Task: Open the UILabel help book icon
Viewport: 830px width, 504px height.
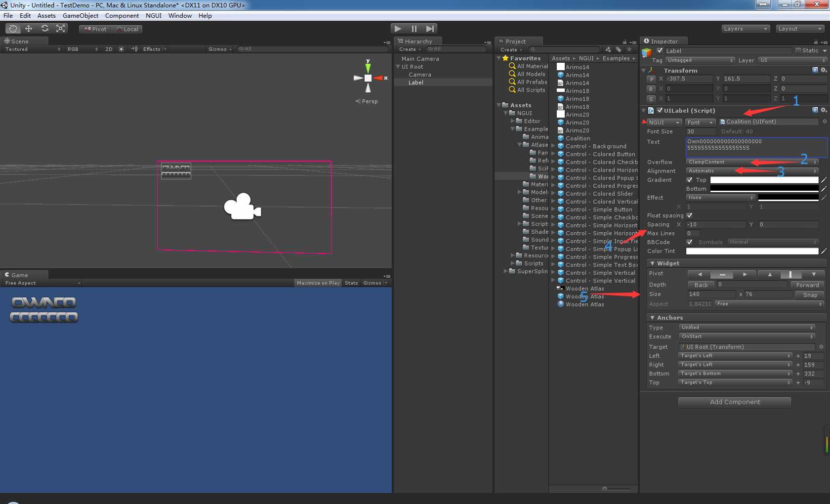Action: tap(815, 110)
